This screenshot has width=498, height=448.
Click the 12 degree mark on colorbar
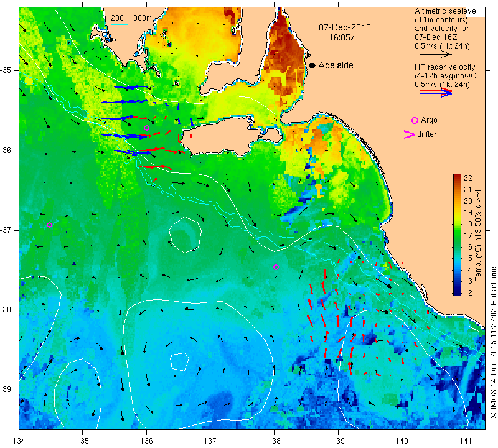(468, 292)
